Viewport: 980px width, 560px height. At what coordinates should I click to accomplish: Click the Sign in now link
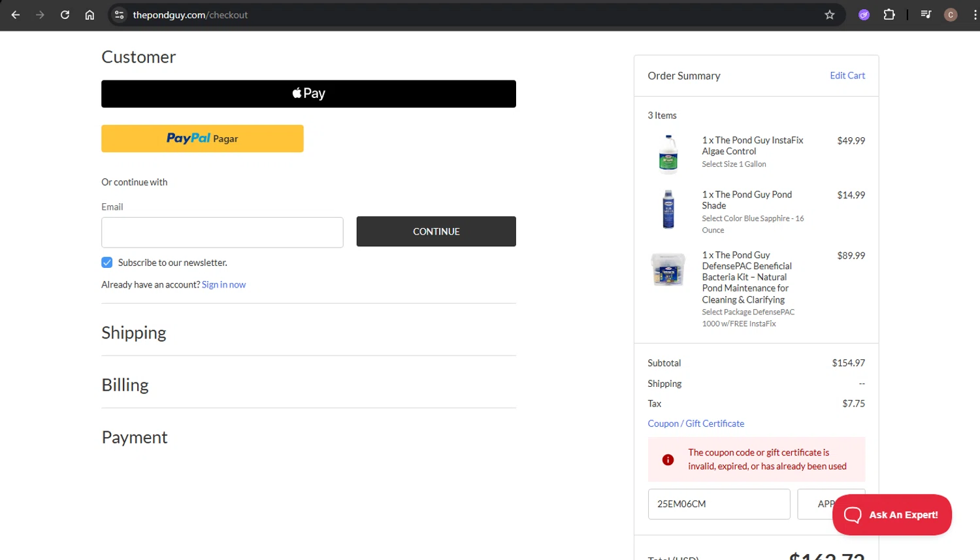pos(223,284)
